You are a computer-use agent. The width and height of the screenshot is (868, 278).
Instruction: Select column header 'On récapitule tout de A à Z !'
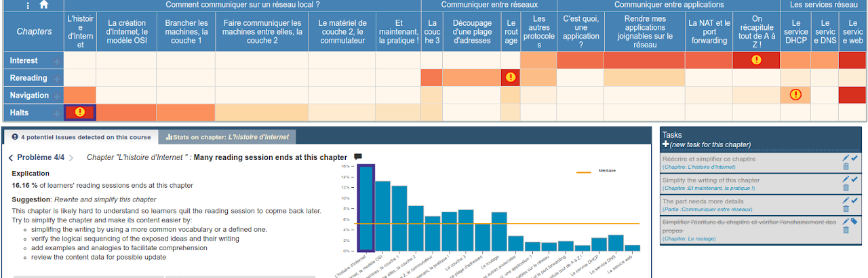(x=756, y=31)
